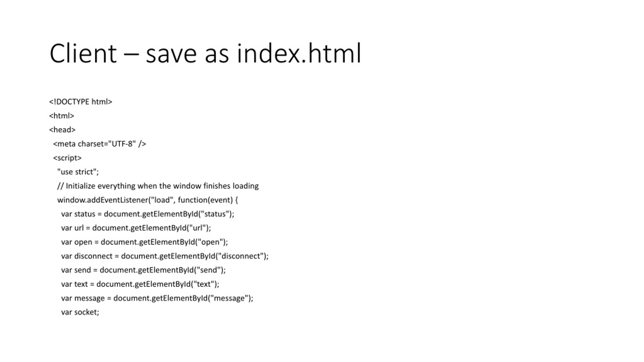Click the '<!DOCTYPE html>' line
The height and width of the screenshot is (362, 644).
80,102
